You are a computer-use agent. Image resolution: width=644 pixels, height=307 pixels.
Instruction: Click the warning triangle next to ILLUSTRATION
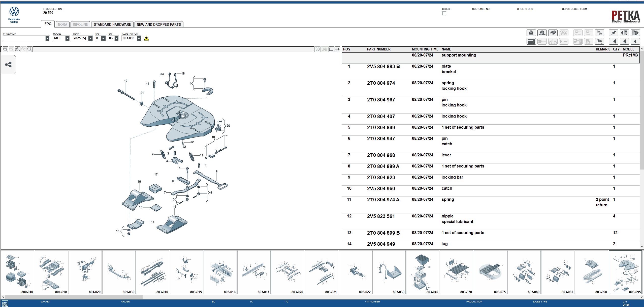pos(147,38)
